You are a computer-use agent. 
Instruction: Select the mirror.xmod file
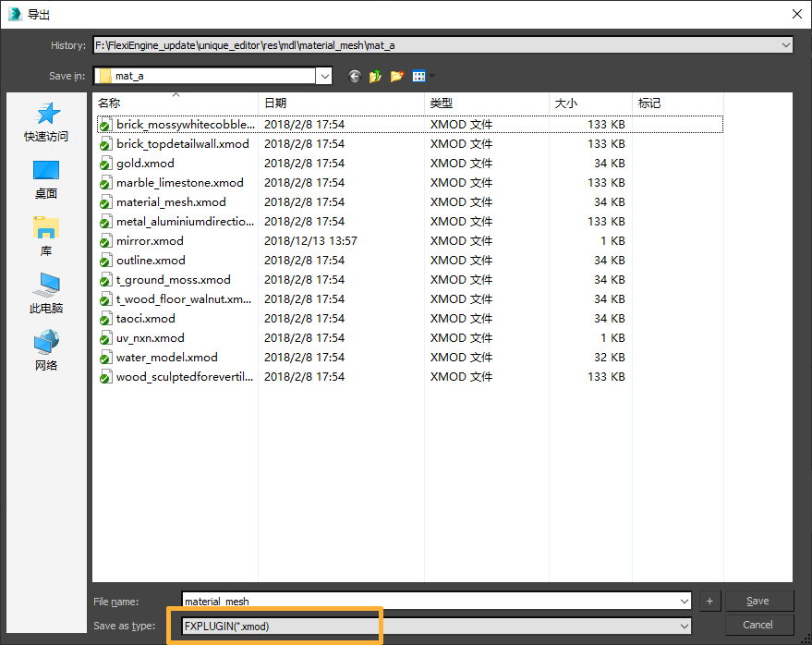pos(150,241)
